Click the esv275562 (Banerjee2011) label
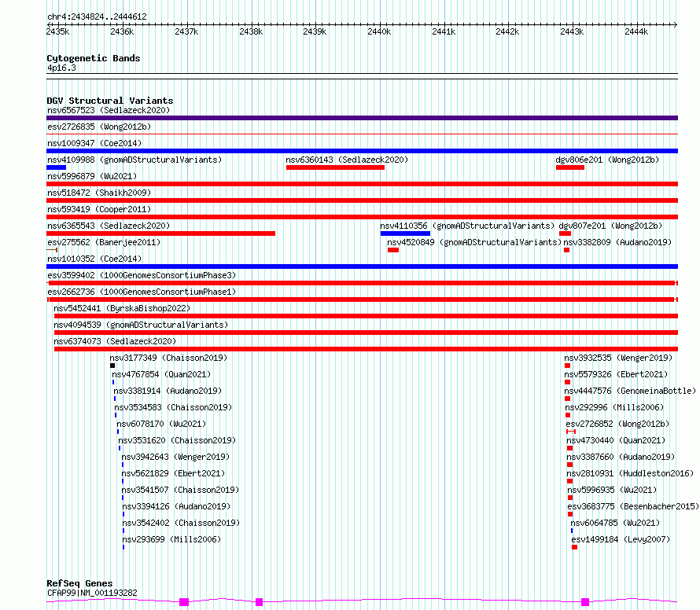 pyautogui.click(x=104, y=242)
